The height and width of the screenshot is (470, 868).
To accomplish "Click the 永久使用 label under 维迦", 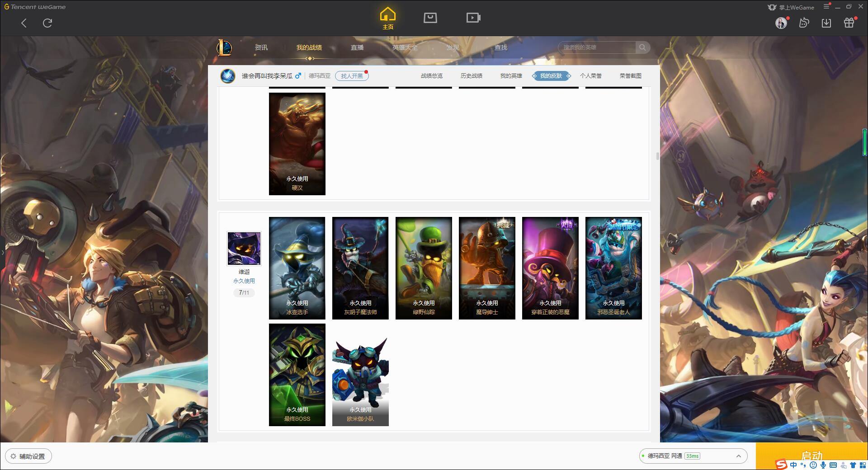I will coord(244,281).
